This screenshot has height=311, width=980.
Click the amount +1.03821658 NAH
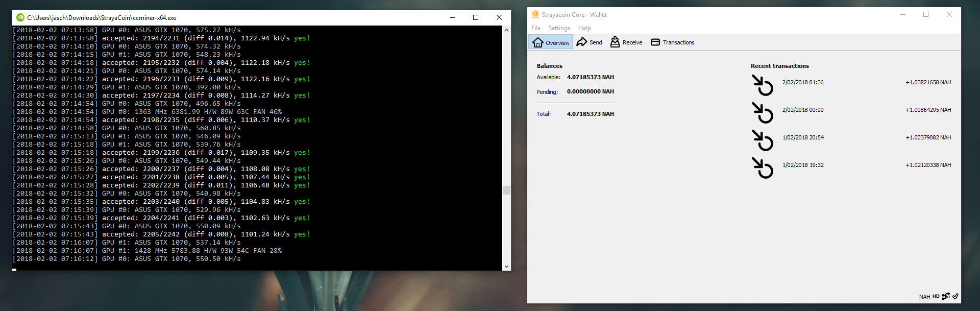tap(928, 82)
